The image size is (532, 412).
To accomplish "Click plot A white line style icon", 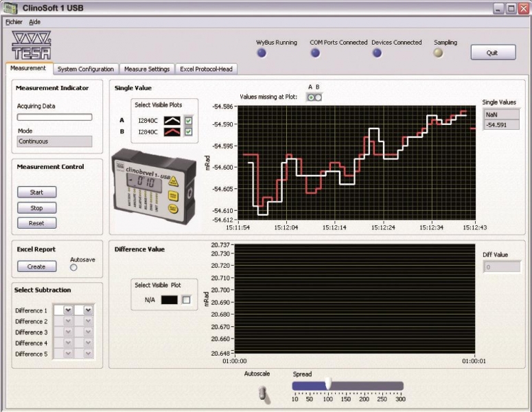I will pyautogui.click(x=172, y=120).
